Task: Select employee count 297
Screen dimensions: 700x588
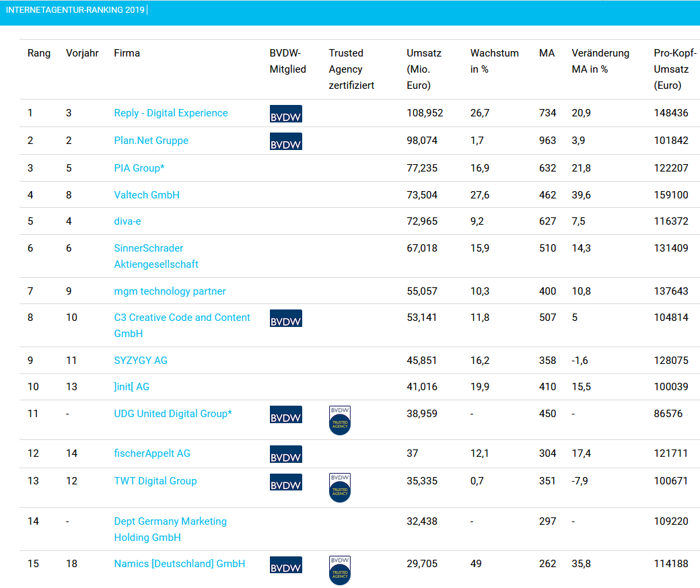Action: coord(547,521)
